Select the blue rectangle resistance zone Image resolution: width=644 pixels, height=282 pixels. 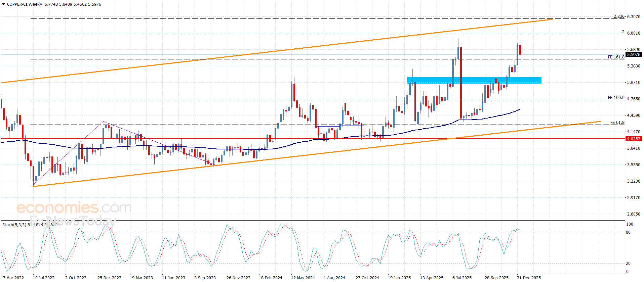[474, 80]
